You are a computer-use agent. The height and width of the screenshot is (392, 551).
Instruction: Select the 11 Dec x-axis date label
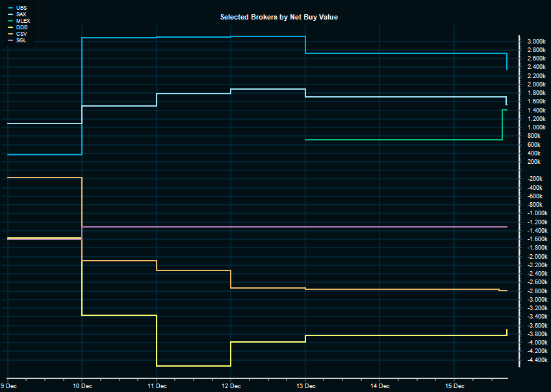157,385
